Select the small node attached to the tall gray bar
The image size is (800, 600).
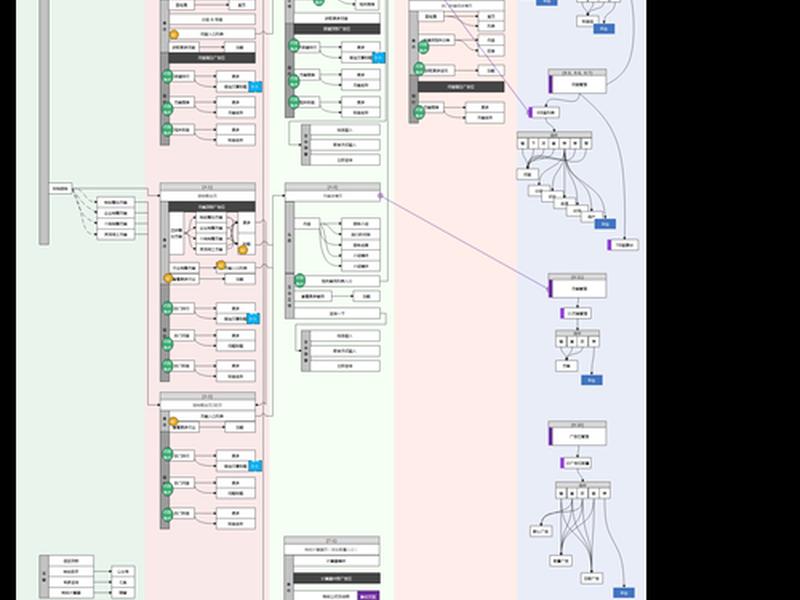pyautogui.click(x=61, y=188)
